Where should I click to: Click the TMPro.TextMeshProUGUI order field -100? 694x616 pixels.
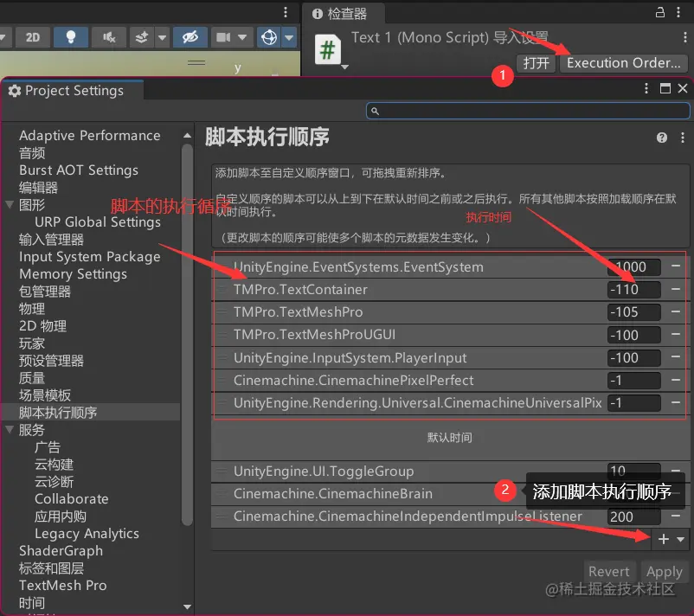[x=633, y=335]
